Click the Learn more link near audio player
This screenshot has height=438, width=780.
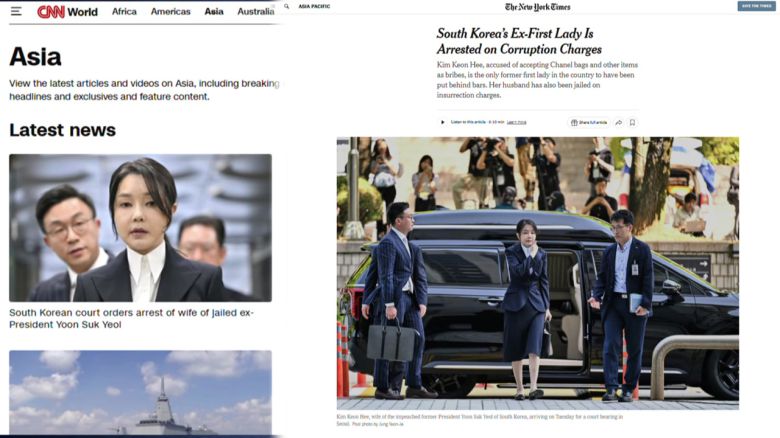[516, 122]
